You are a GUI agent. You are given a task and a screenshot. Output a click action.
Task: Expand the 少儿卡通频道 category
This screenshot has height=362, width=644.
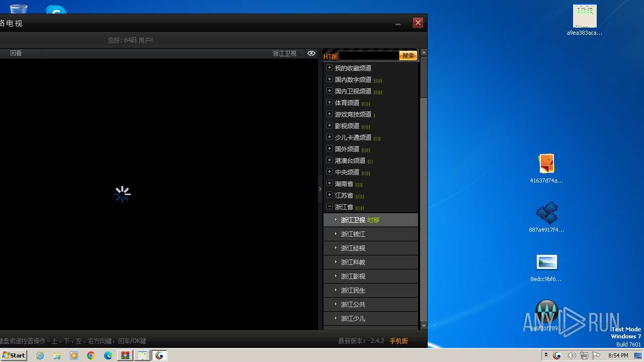click(x=330, y=137)
